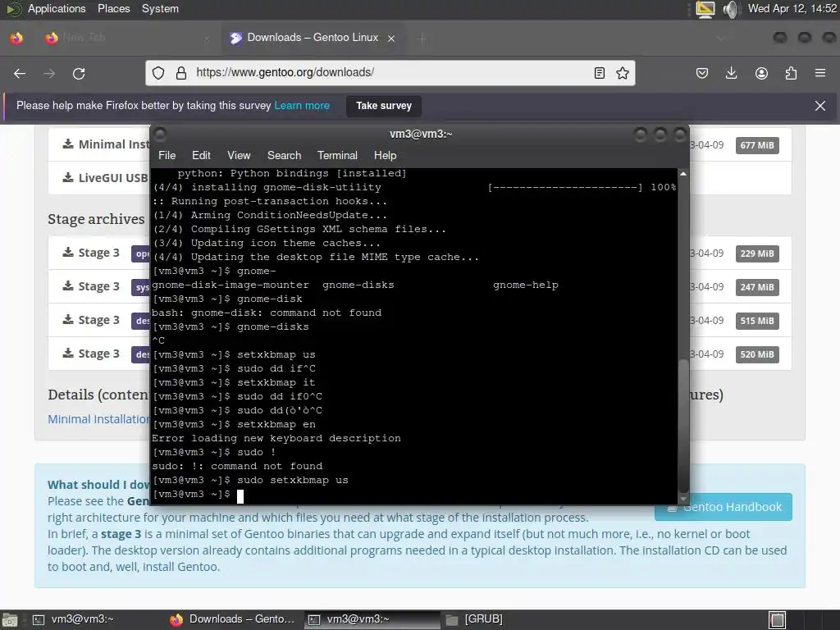Click the show desktop icon in bottom panel
This screenshot has height=630, width=840.
point(10,620)
